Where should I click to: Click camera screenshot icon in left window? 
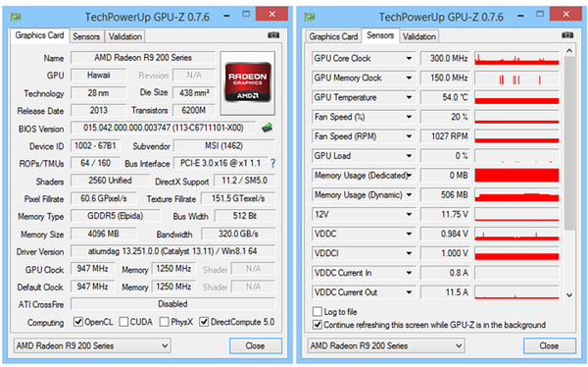pyautogui.click(x=273, y=35)
